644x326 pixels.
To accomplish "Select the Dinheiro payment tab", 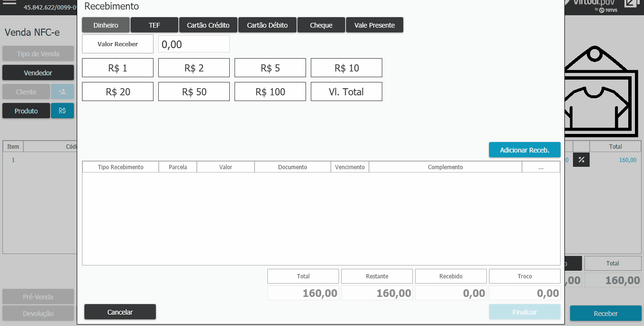I will point(106,25).
